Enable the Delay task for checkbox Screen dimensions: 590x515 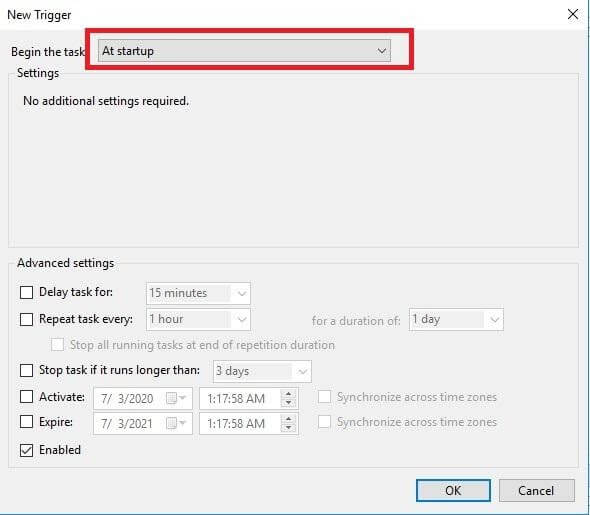point(26,292)
